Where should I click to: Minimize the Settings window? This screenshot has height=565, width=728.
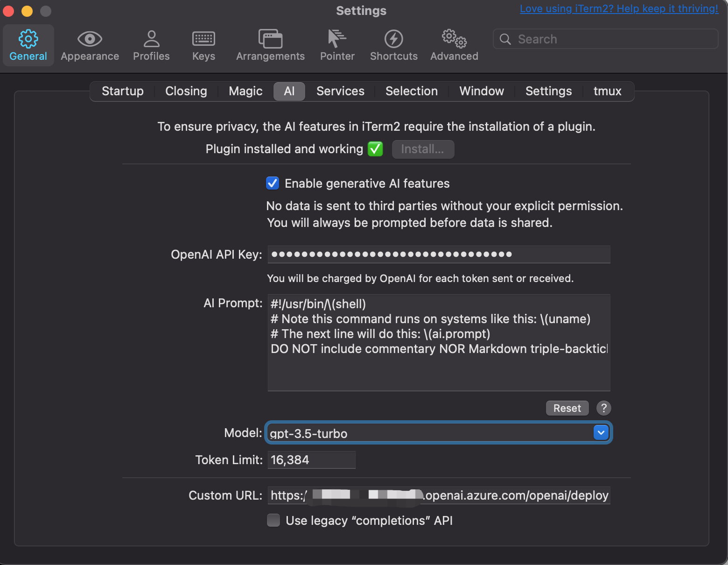pyautogui.click(x=27, y=11)
